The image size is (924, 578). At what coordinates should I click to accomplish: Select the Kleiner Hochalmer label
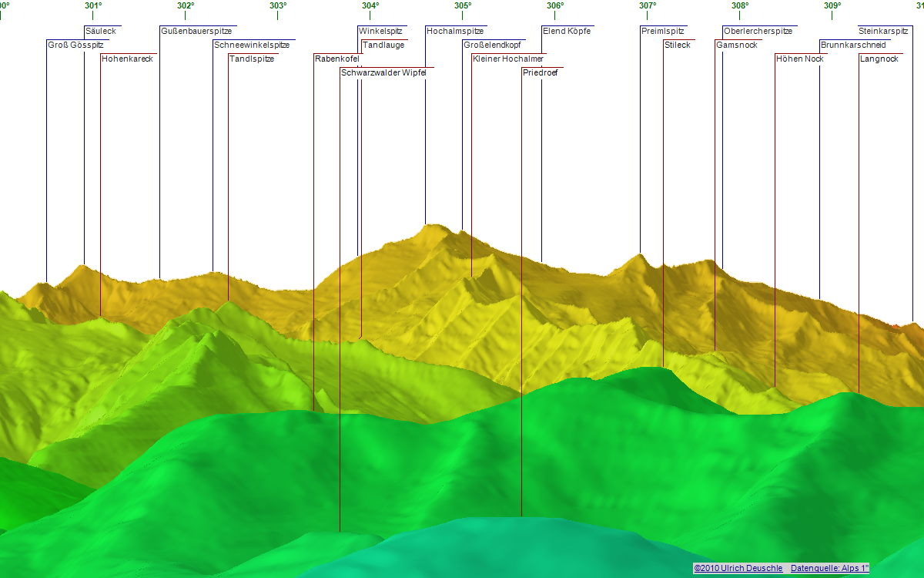point(508,59)
